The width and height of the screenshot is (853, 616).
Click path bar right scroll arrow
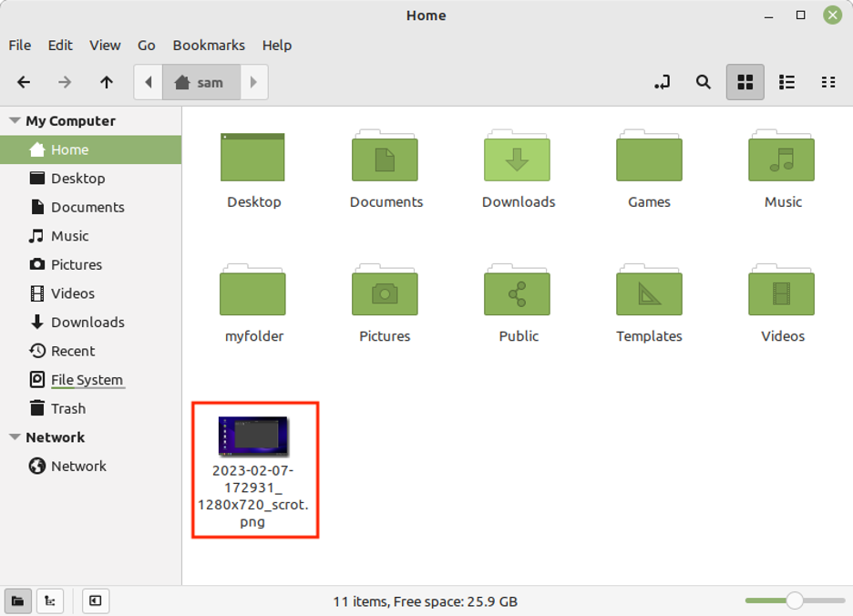coord(253,82)
